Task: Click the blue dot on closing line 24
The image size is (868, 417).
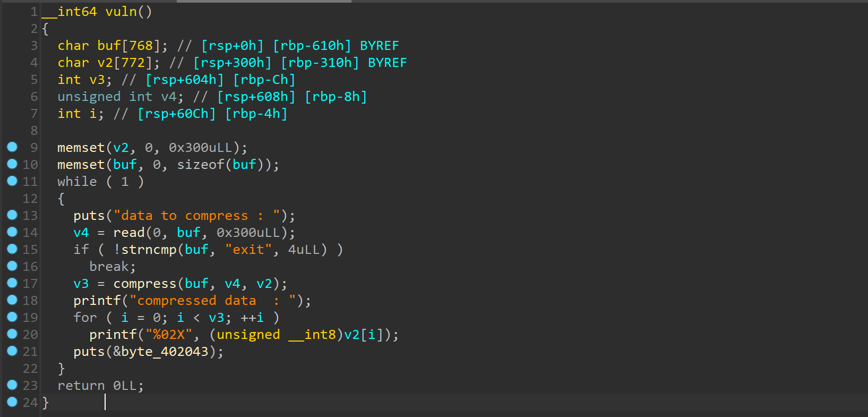Action: (12, 402)
